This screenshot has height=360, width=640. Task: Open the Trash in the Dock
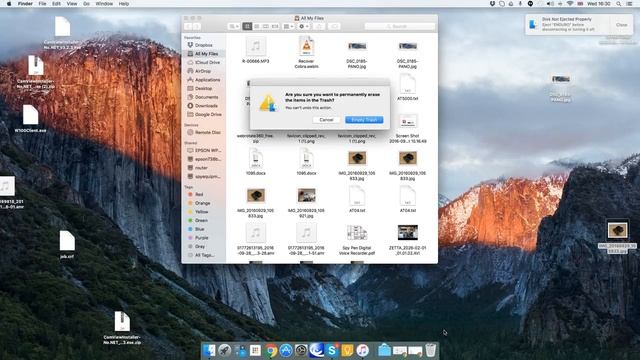(431, 350)
